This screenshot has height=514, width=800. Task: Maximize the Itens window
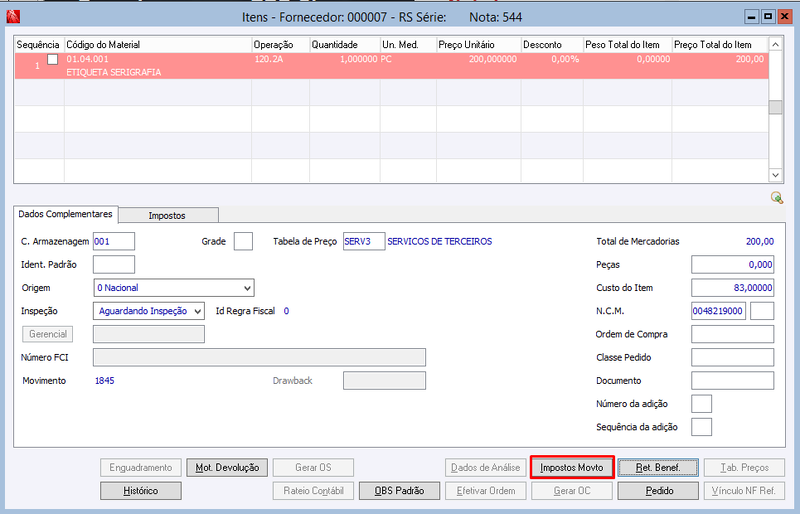coord(768,17)
